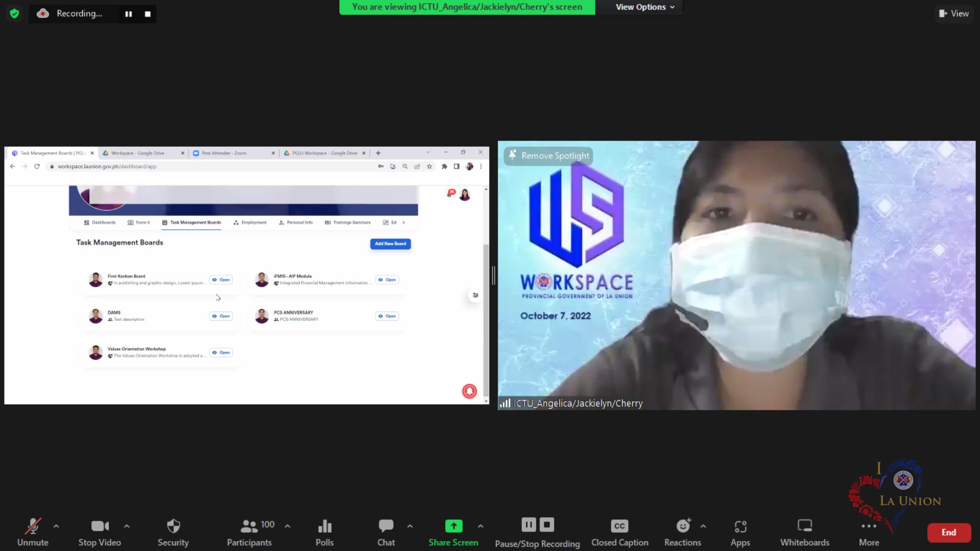Close the Task Management Boards browser tab

coord(92,153)
